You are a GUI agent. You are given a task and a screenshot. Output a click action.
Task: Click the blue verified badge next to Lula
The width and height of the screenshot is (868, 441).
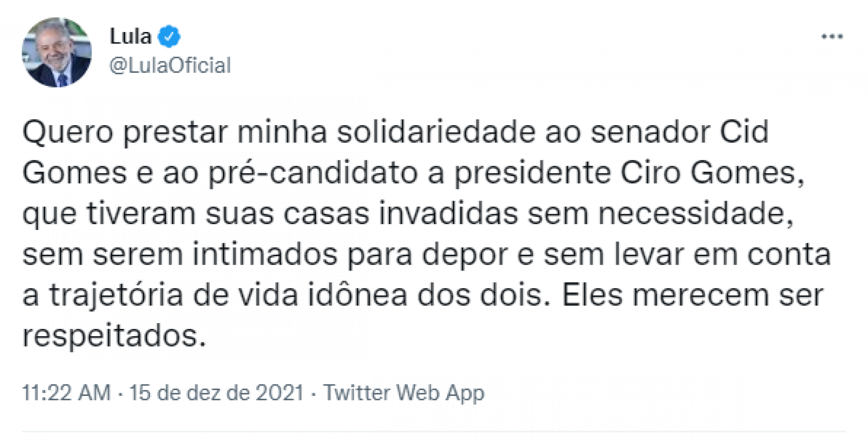tap(170, 36)
